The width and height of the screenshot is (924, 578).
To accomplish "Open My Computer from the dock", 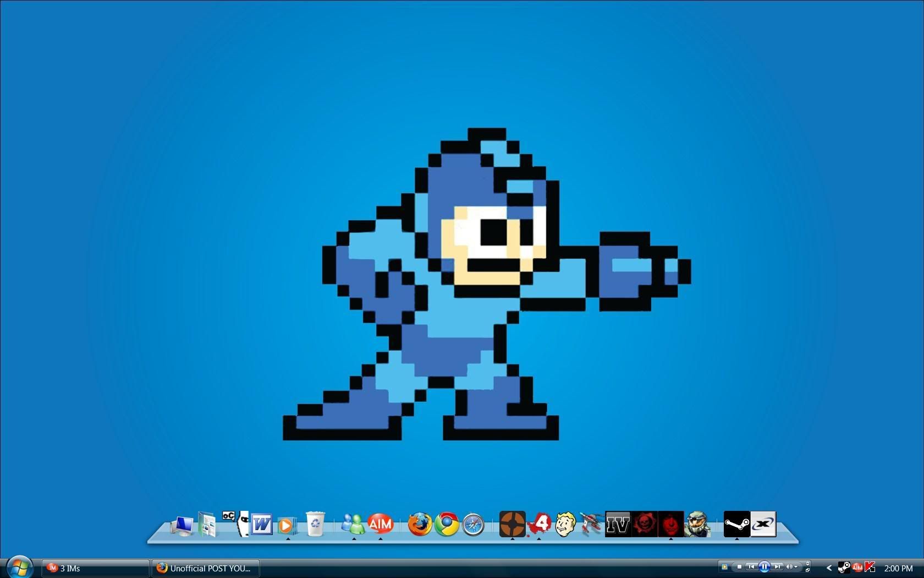I will (x=182, y=526).
